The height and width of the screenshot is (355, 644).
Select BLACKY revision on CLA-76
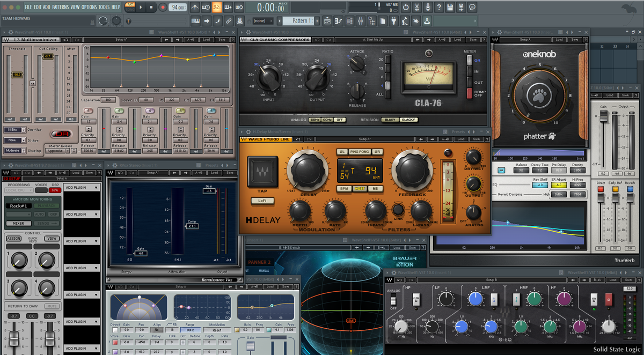(x=408, y=120)
